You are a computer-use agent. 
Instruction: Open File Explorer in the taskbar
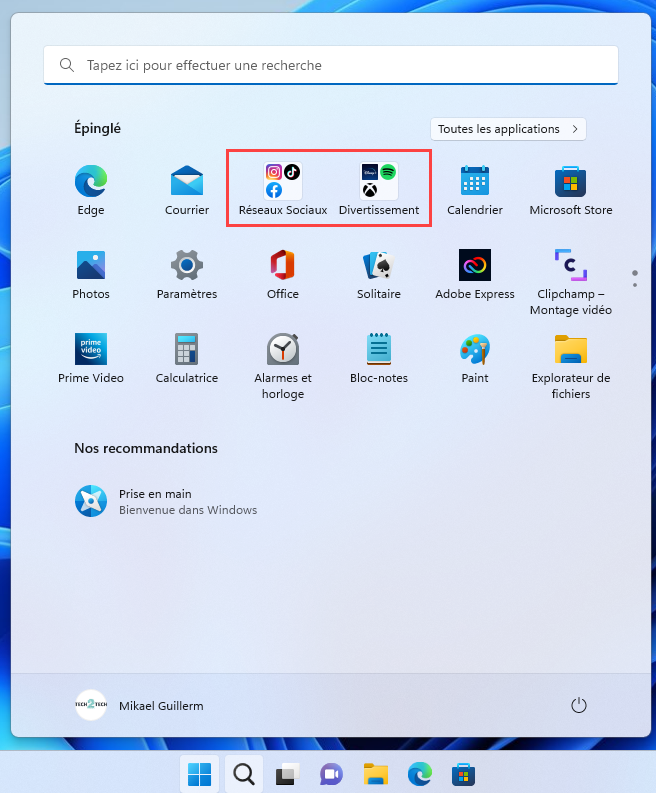point(375,774)
